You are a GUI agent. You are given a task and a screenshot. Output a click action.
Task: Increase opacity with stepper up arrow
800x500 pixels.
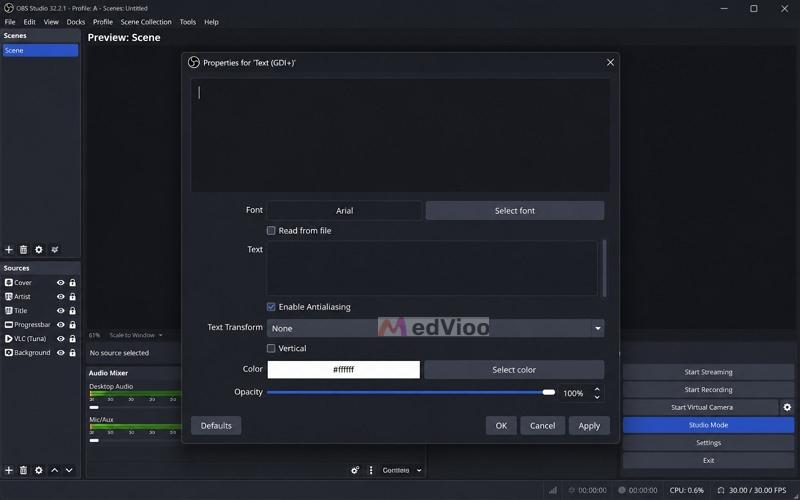597,389
